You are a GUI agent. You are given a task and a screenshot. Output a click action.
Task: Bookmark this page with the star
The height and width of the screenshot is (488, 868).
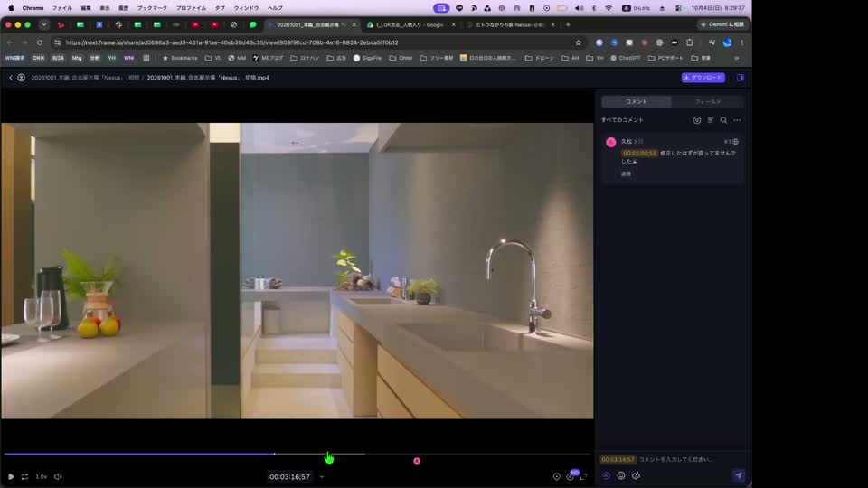(579, 42)
